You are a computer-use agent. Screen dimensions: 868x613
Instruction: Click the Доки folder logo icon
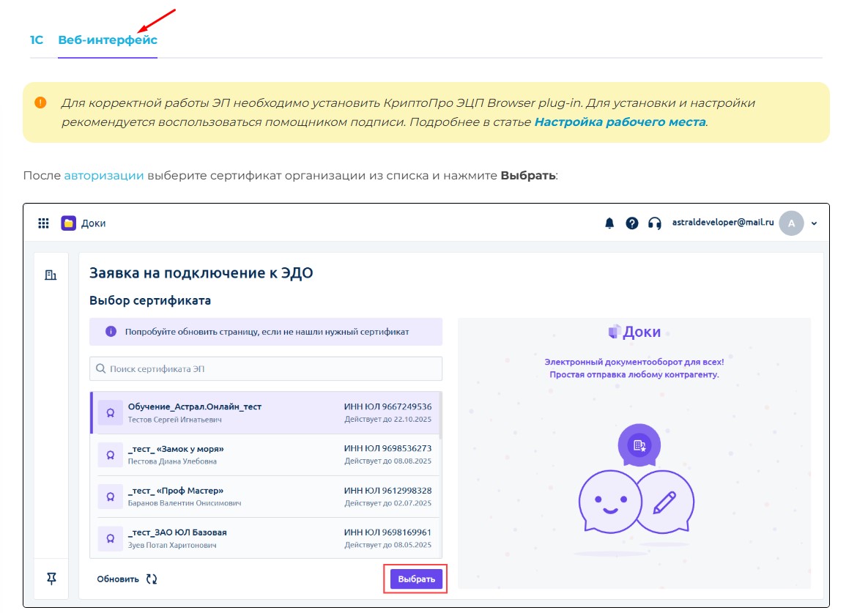pyautogui.click(x=69, y=223)
